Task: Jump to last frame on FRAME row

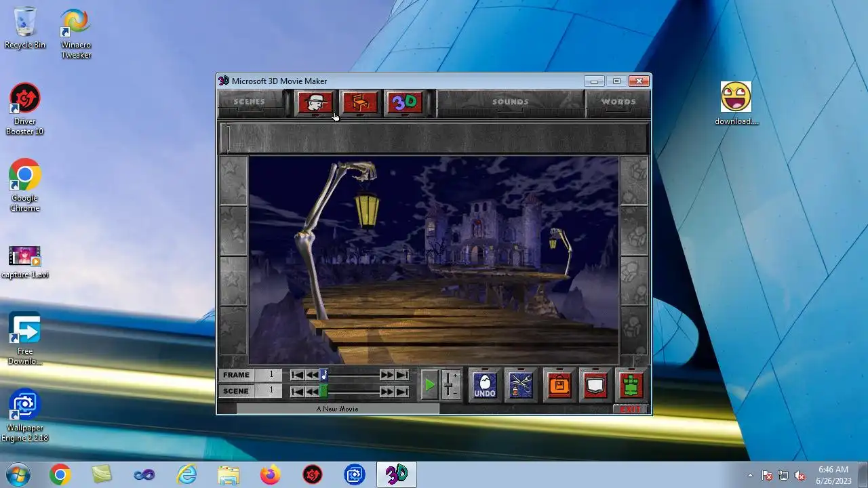Action: 402,375
